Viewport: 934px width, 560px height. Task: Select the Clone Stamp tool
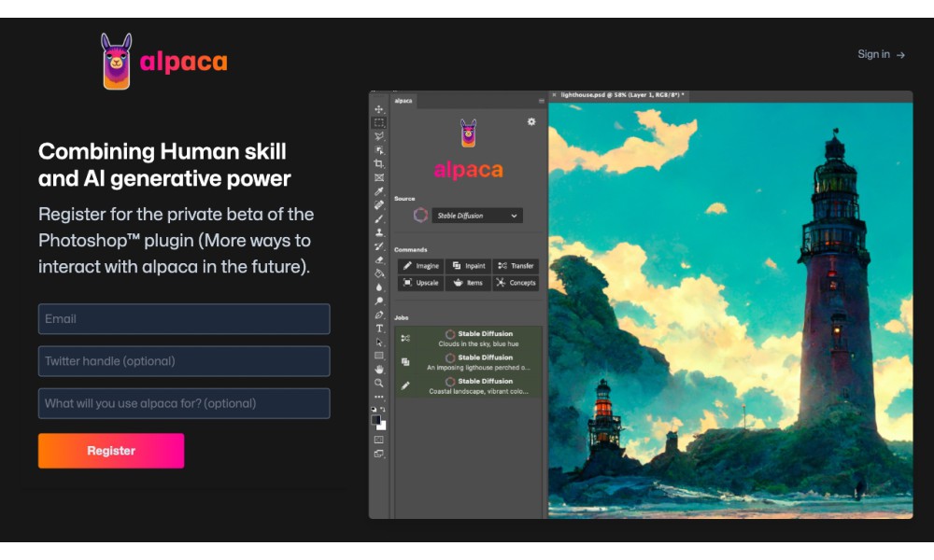[x=379, y=232]
